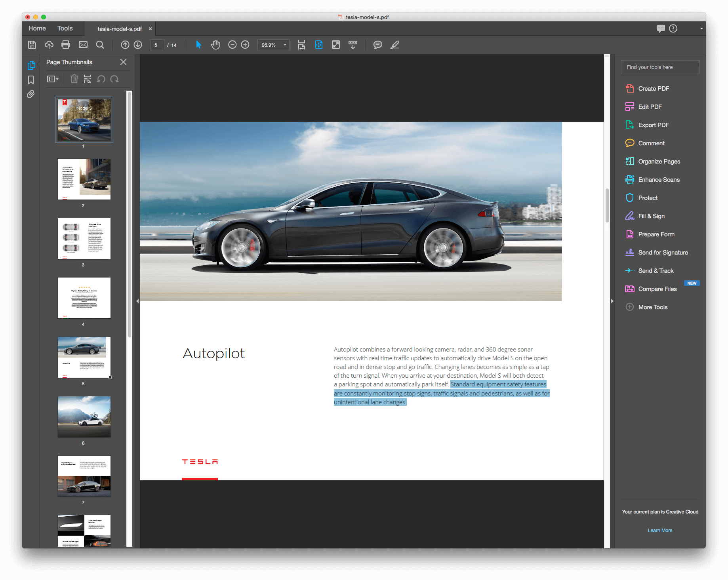Zoom out with minus icon
Viewport: 728px width, 580px height.
point(233,45)
